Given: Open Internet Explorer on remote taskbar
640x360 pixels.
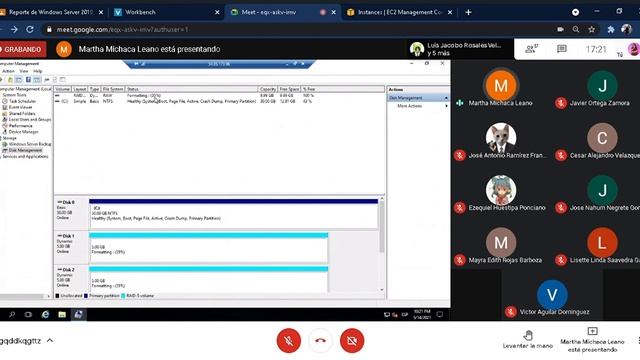Looking at the screenshot, I should (x=45, y=314).
